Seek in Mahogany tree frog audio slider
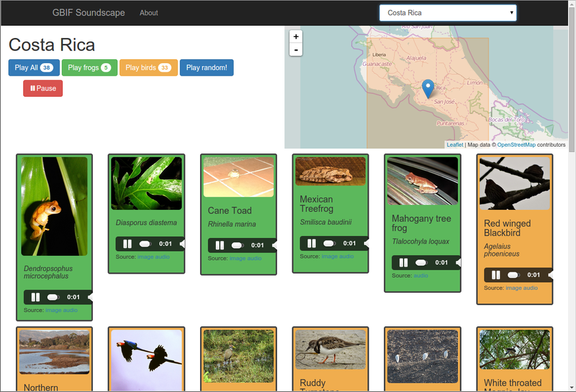Image resolution: width=576 pixels, height=392 pixels. click(421, 262)
